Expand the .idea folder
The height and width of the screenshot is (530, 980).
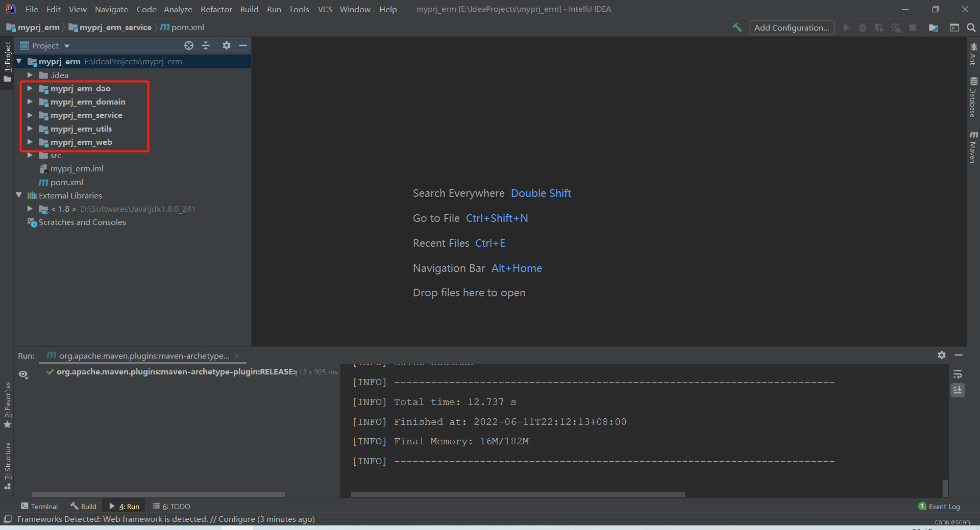[30, 75]
